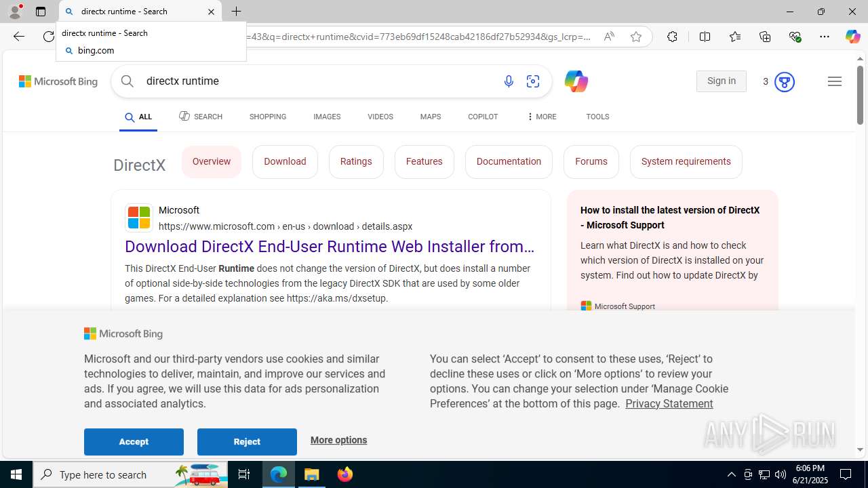Click the browser back arrow
The width and height of the screenshot is (868, 488).
[18, 37]
